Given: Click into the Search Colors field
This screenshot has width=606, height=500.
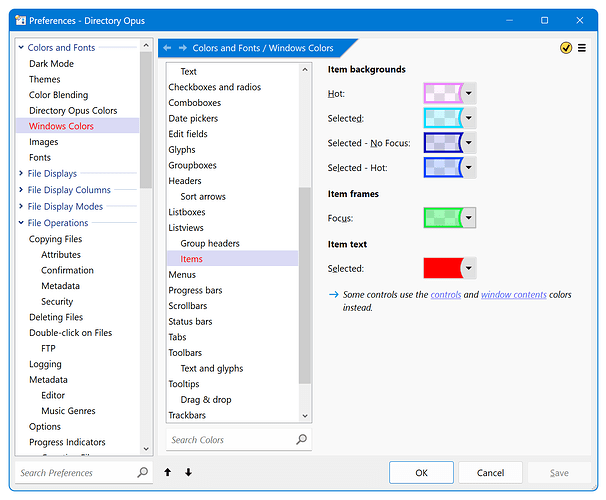Looking at the screenshot, I should click(230, 440).
